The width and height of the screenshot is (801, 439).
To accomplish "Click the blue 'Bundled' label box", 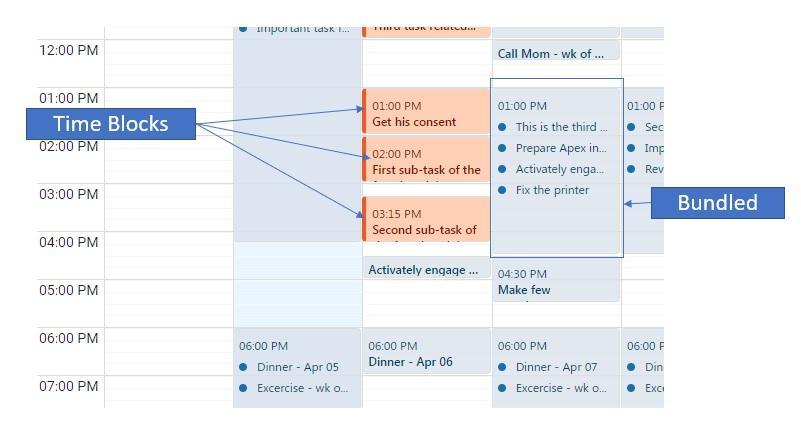I will (x=718, y=203).
